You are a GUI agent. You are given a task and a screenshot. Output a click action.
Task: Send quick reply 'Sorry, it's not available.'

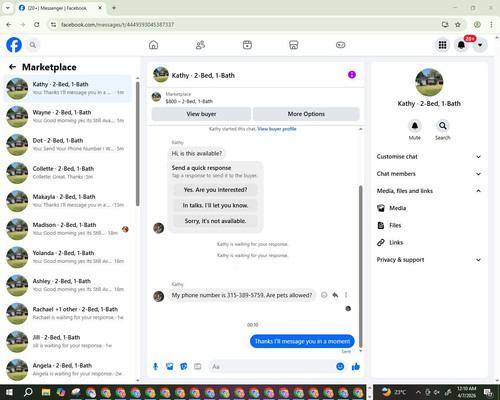pyautogui.click(x=215, y=221)
